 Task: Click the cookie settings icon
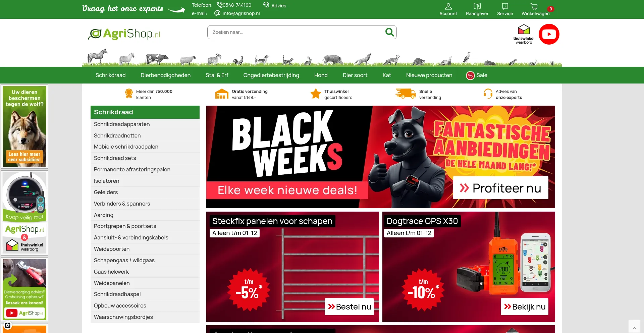[x=7, y=325]
